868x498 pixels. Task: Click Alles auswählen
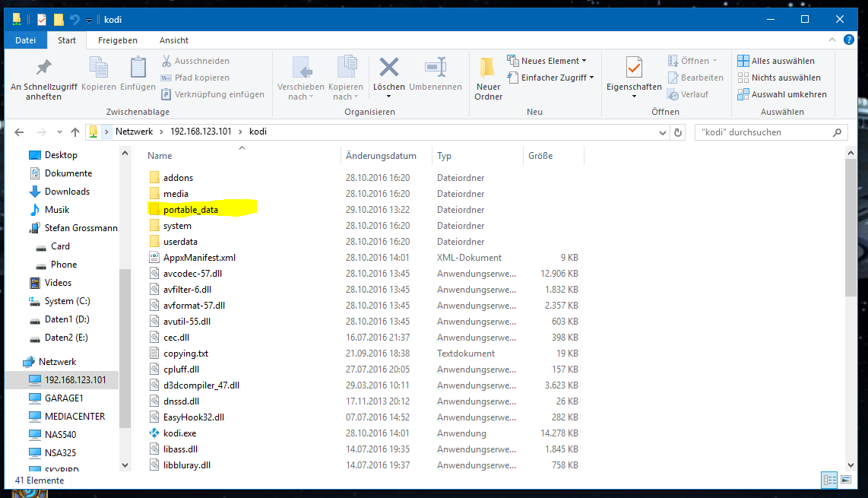tap(776, 61)
